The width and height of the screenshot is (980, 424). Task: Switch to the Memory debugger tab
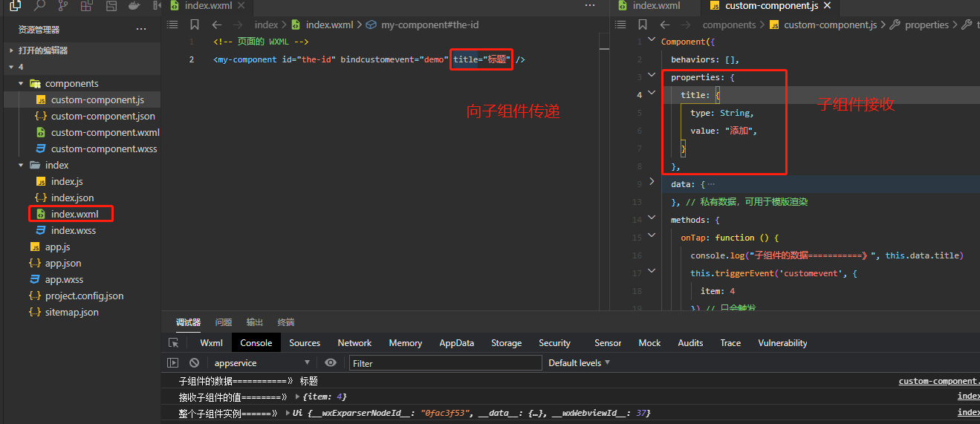(405, 343)
